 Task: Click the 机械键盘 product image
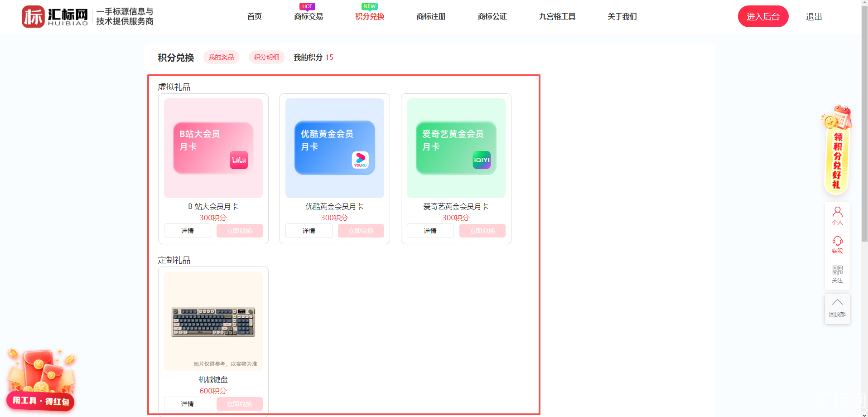pos(213,321)
